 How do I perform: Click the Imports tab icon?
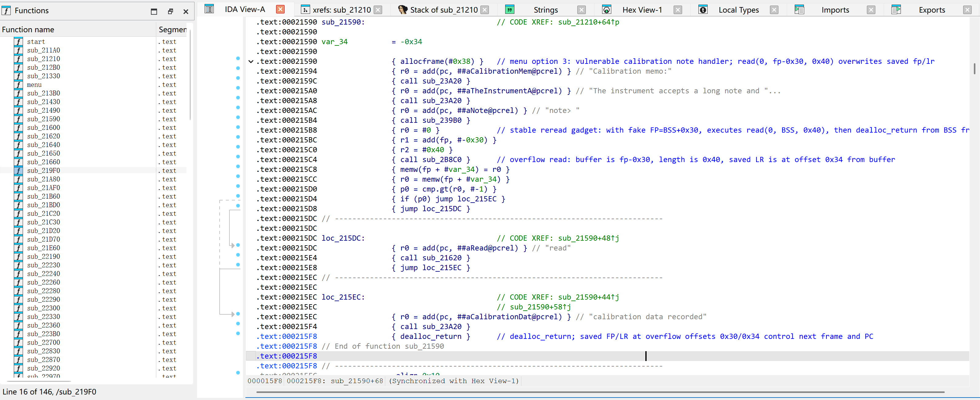pyautogui.click(x=799, y=10)
